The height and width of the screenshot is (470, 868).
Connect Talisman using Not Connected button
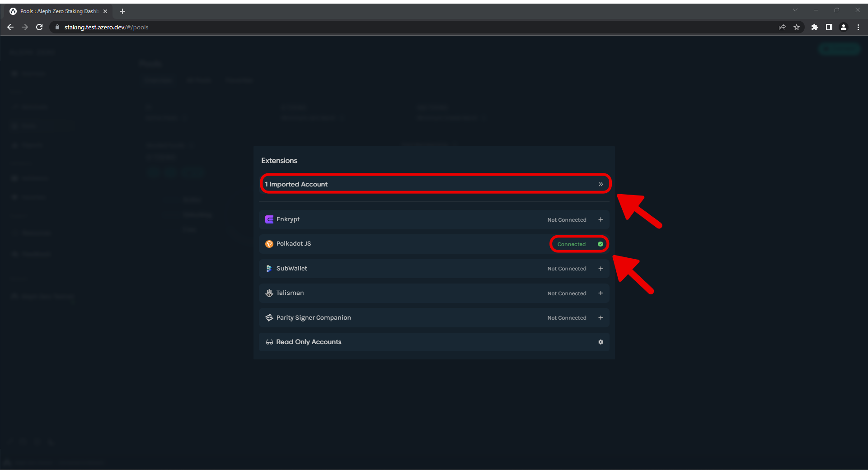567,293
